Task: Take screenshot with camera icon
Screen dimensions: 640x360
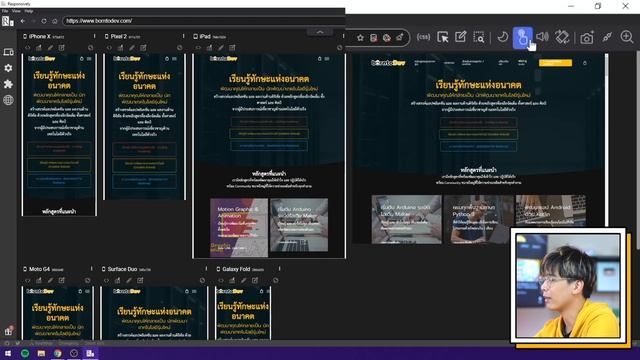Action: coord(587,38)
